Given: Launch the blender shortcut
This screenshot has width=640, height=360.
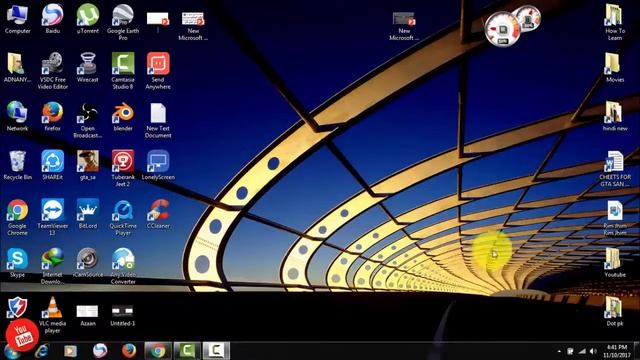Looking at the screenshot, I should (x=123, y=116).
